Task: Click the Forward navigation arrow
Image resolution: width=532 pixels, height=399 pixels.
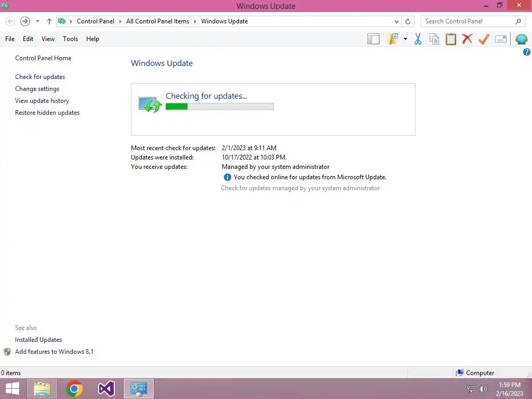Action: (x=25, y=21)
